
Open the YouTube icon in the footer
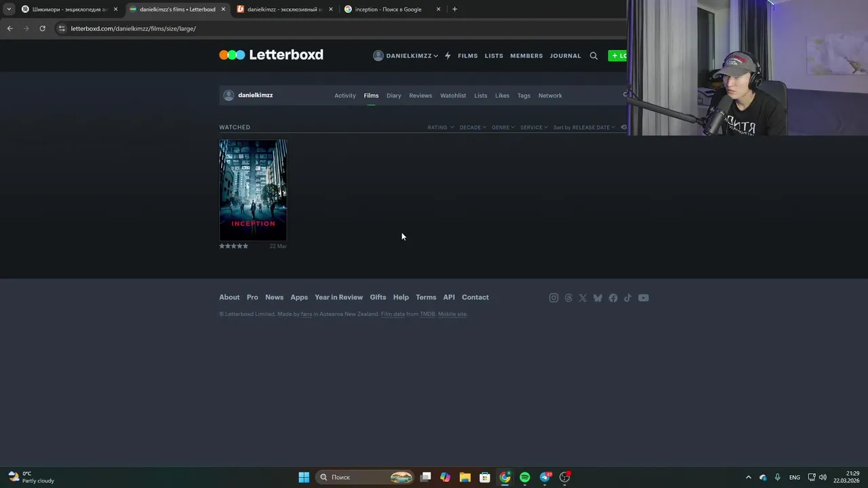pos(643,298)
